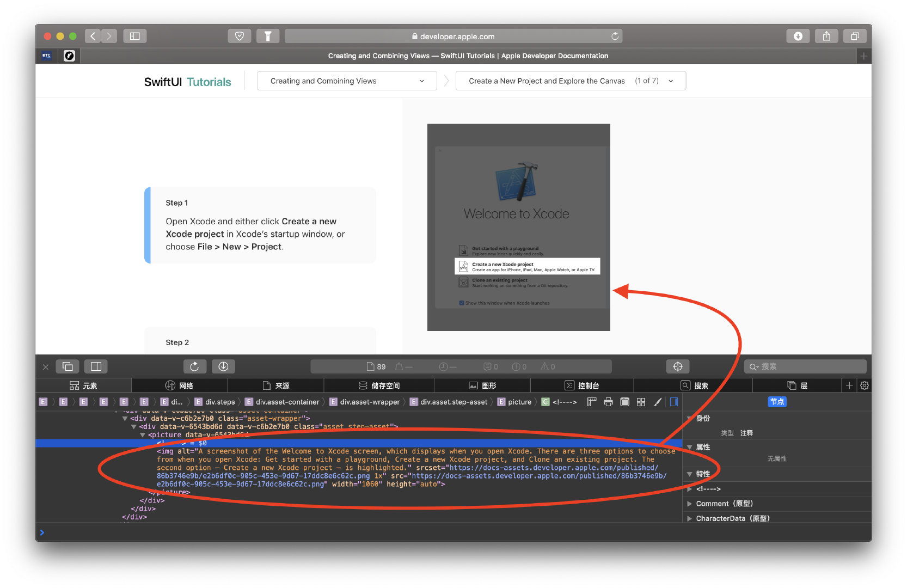
Task: Select div.asset-container breadcrumb item
Action: coord(282,402)
